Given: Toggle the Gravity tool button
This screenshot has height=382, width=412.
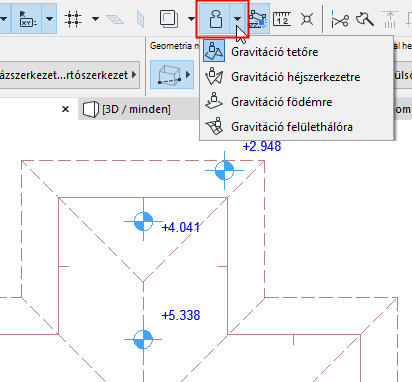Looking at the screenshot, I should pos(215,19).
